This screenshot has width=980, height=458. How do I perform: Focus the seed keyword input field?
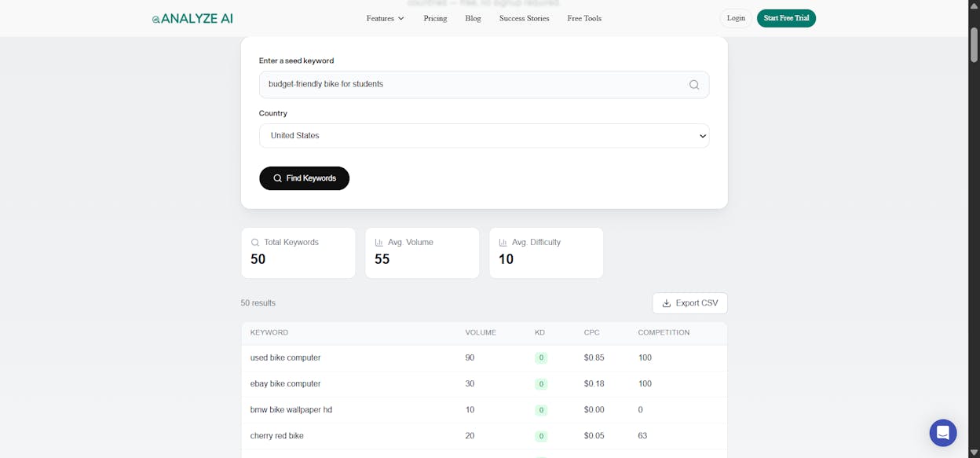(x=484, y=85)
